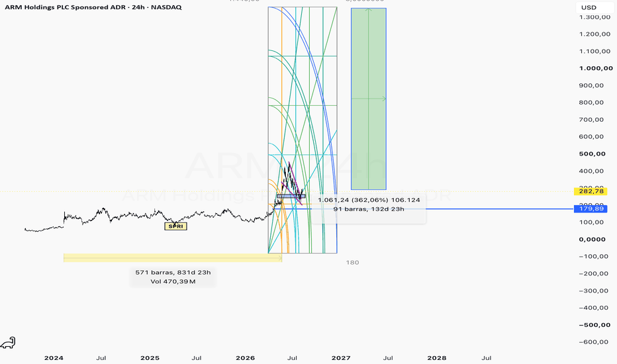Click the 2025 time axis label
This screenshot has width=617, height=364.
point(150,357)
